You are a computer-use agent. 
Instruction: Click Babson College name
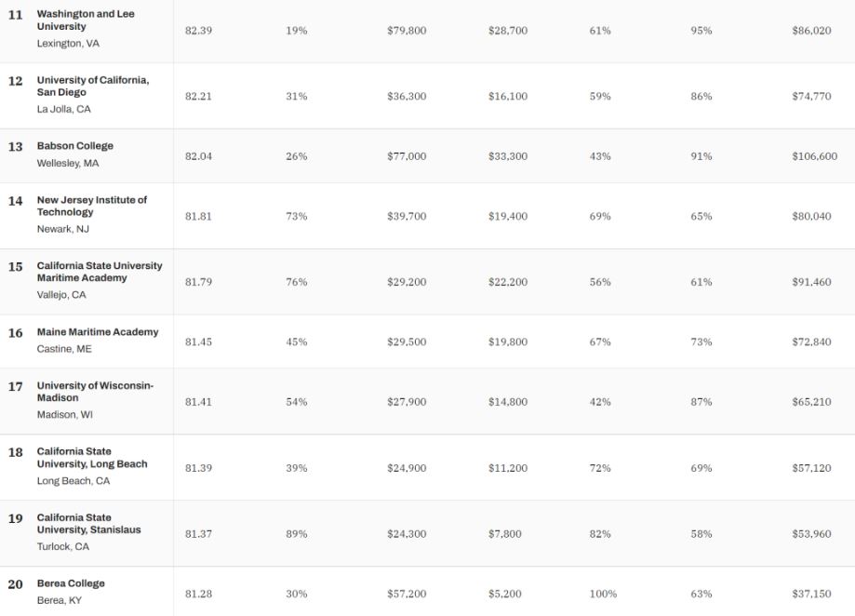[75, 145]
